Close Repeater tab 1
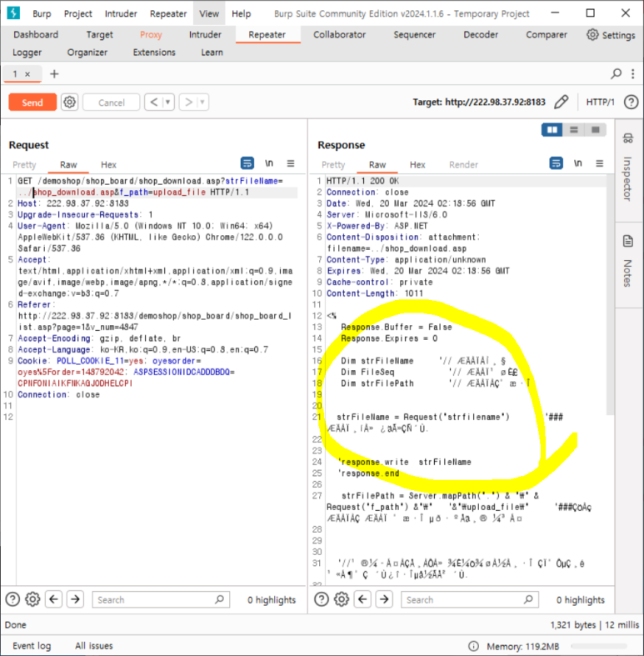This screenshot has height=656, width=644. (x=27, y=74)
